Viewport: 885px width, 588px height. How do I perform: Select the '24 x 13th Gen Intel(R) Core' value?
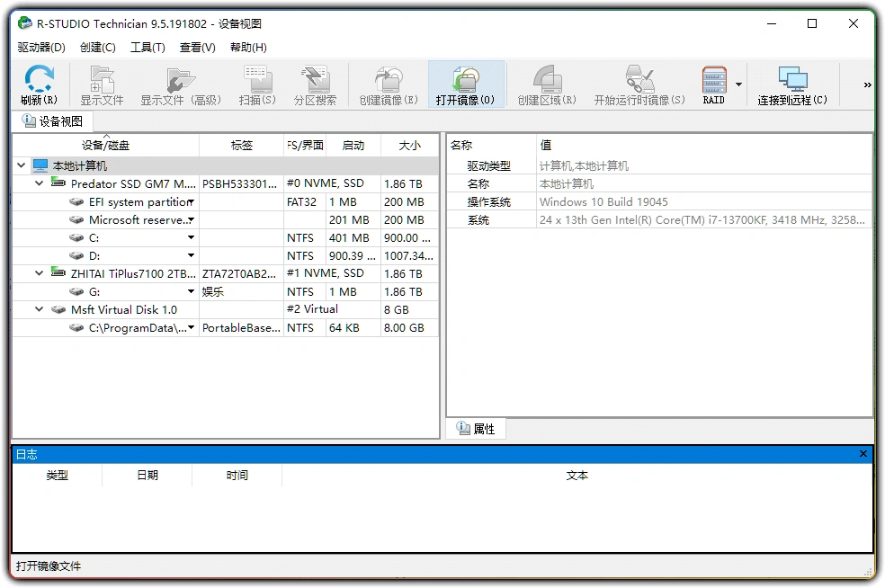(x=702, y=220)
